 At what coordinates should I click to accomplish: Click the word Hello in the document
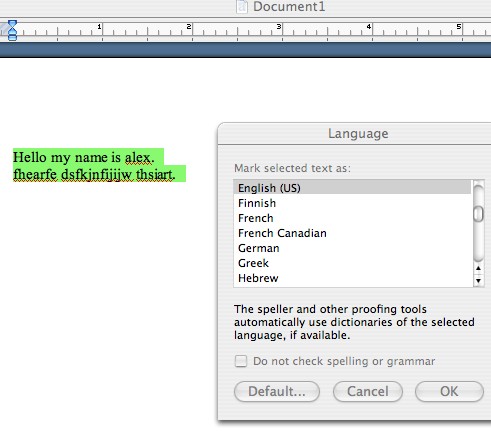point(30,157)
